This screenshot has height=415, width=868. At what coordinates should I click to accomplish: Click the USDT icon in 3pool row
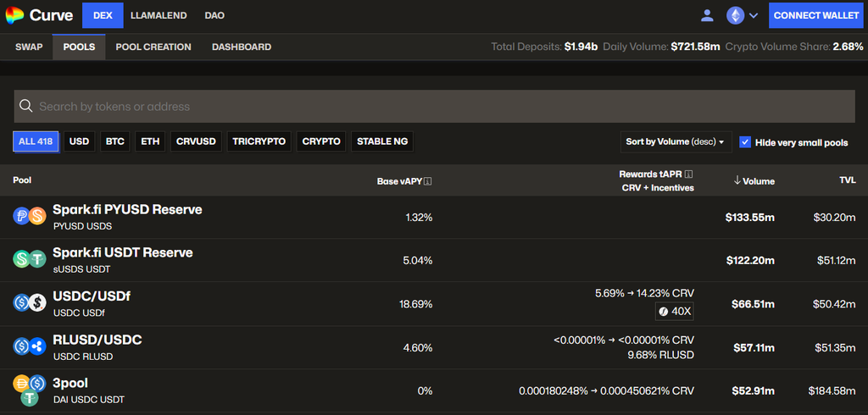(30, 397)
